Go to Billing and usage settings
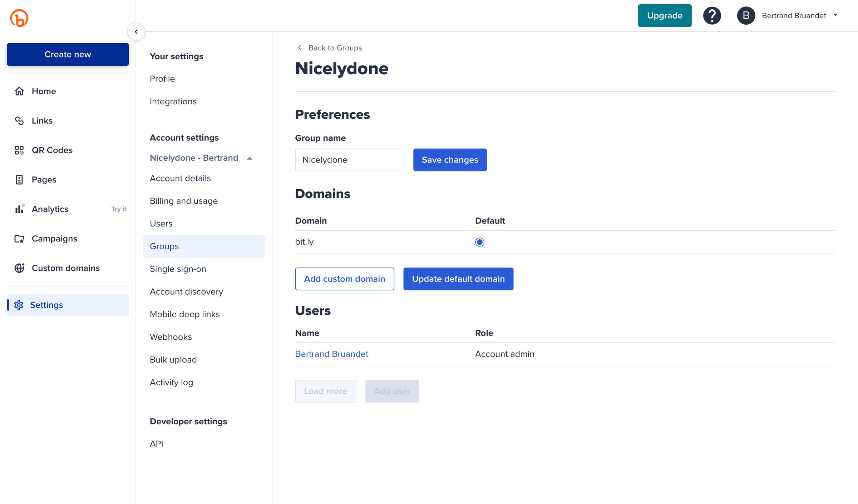Image resolution: width=858 pixels, height=504 pixels. (183, 201)
